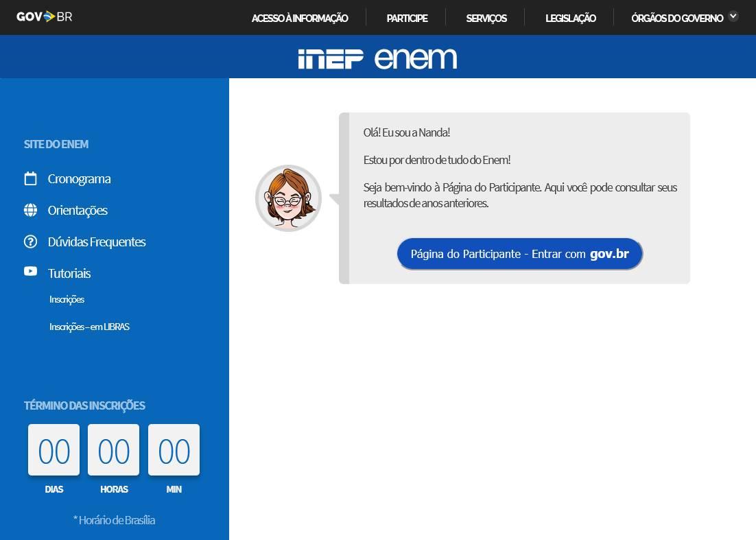The height and width of the screenshot is (540, 756).
Task: Click the GOV.BR logo
Action: coord(45,17)
